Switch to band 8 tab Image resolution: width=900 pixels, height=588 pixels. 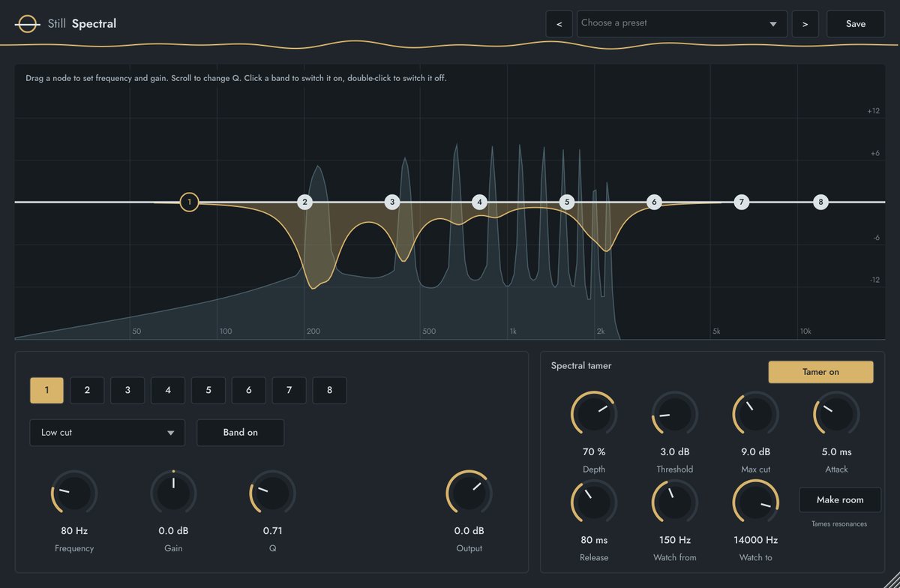(330, 390)
